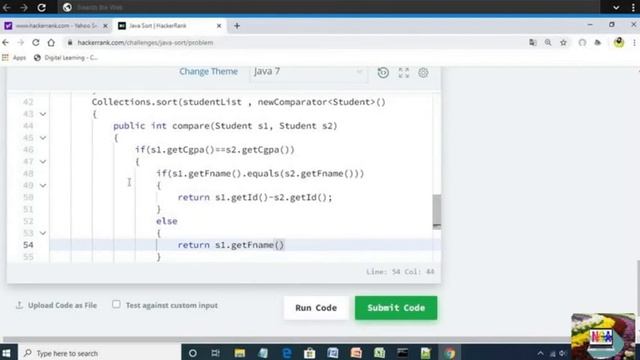Screen dimensions: 640x360
Task: Open a new browser tab with plus
Action: coord(237,26)
